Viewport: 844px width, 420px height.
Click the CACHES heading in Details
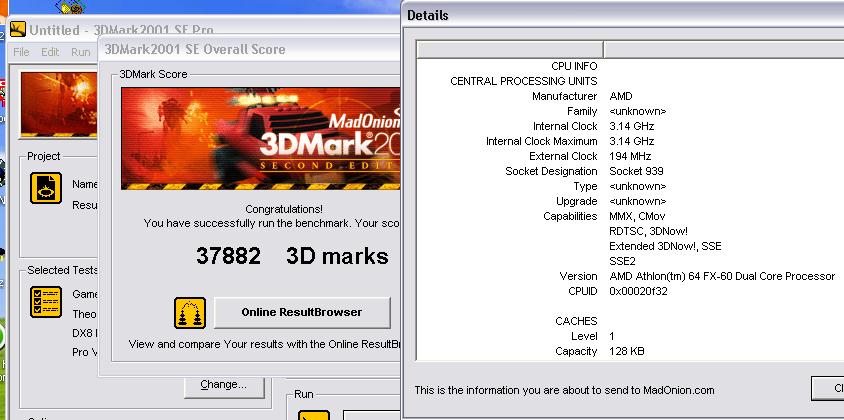[576, 321]
